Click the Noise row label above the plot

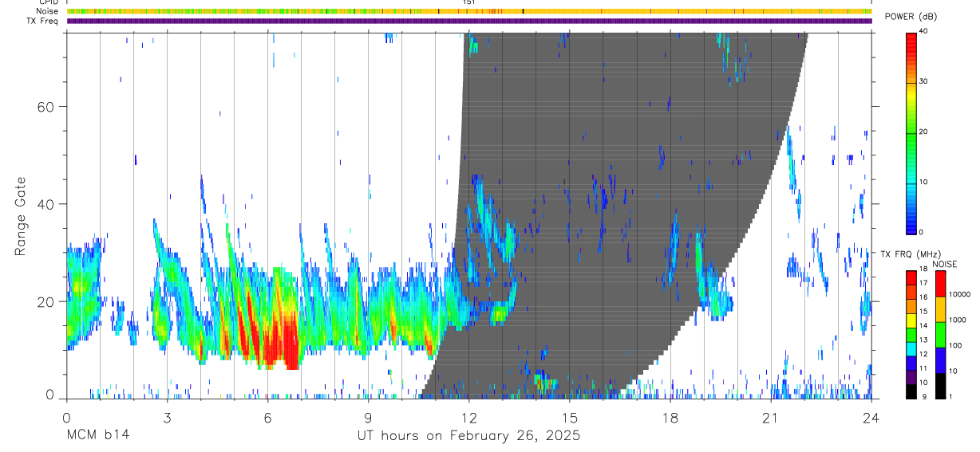pyautogui.click(x=46, y=11)
